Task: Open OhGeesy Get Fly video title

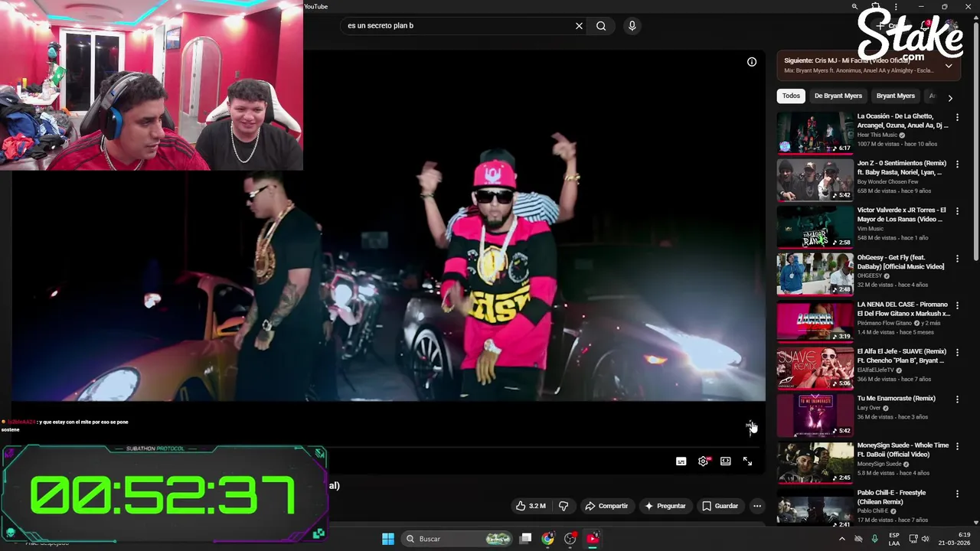Action: tap(900, 262)
